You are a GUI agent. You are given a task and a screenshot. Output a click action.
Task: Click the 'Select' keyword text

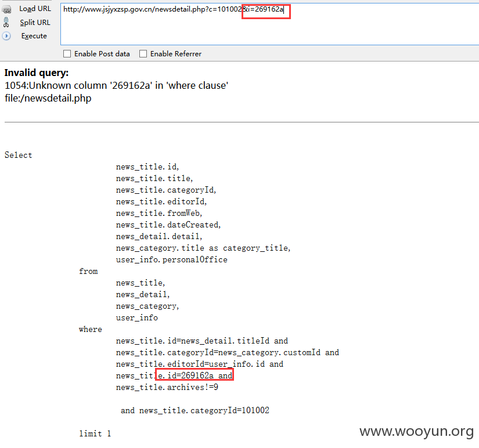[19, 155]
